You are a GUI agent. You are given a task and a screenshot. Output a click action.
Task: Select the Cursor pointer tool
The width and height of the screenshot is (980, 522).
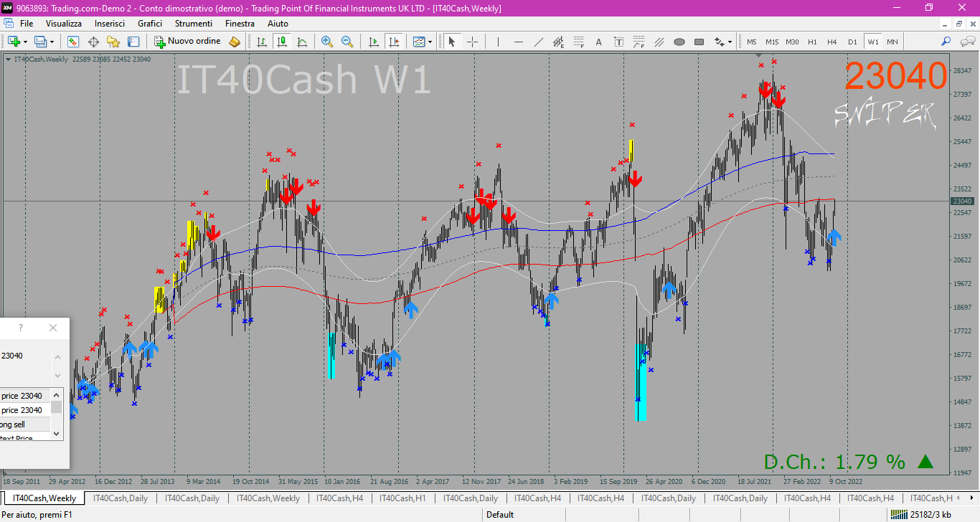[x=452, y=42]
